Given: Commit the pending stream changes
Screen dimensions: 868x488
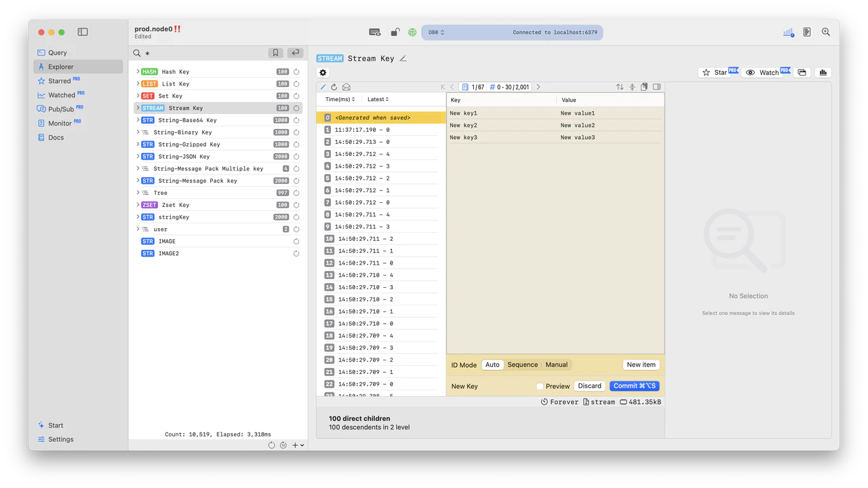Looking at the screenshot, I should click(633, 386).
